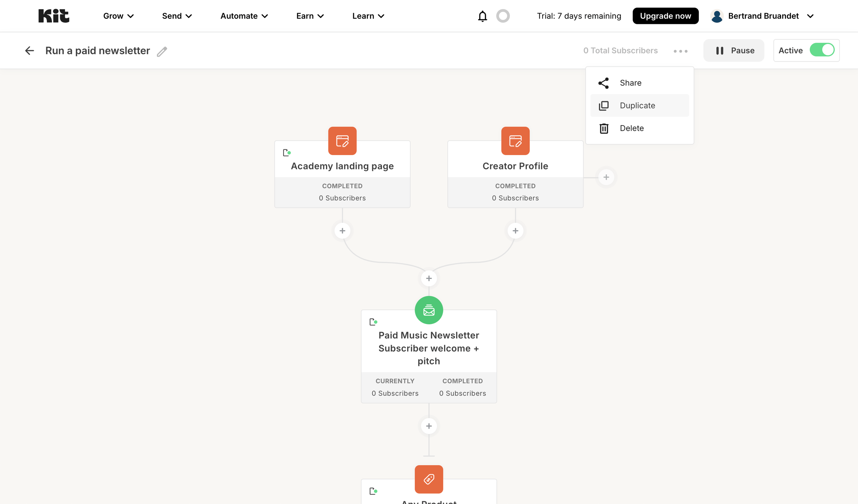Image resolution: width=858 pixels, height=504 pixels.
Task: Open the three-dot more options menu
Action: tap(680, 51)
